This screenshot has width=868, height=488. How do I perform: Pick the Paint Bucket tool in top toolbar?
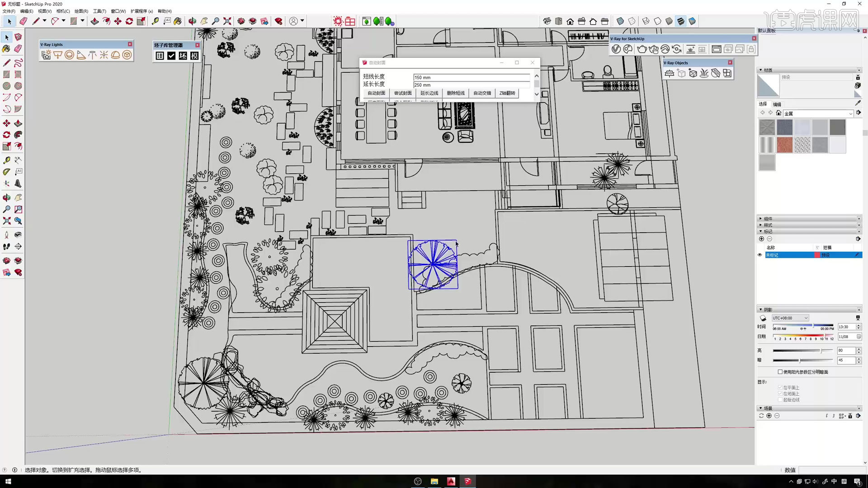coord(178,21)
